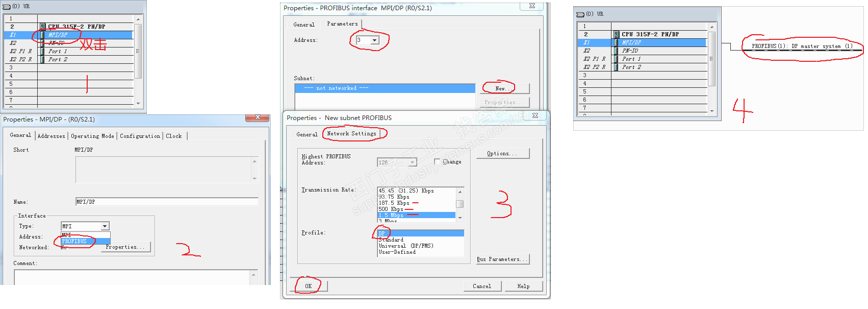Click the UR rack icon in the left rack title
868x309 pixels.
tap(6, 6)
